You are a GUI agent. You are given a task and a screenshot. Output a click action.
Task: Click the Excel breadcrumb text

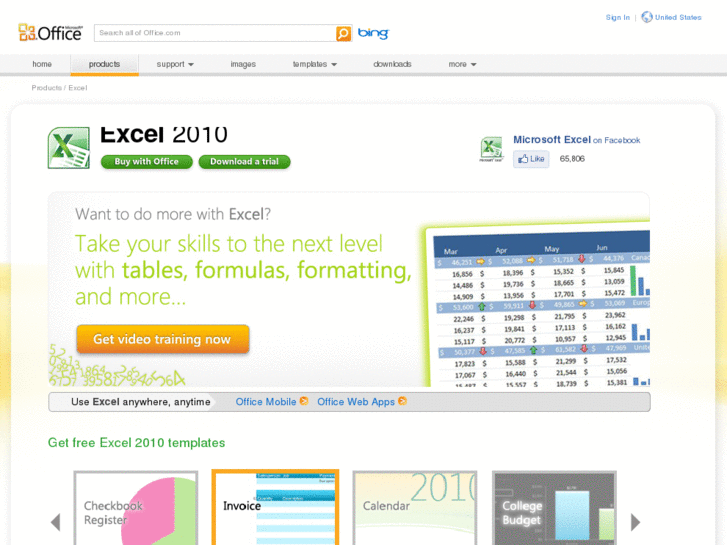tap(78, 88)
